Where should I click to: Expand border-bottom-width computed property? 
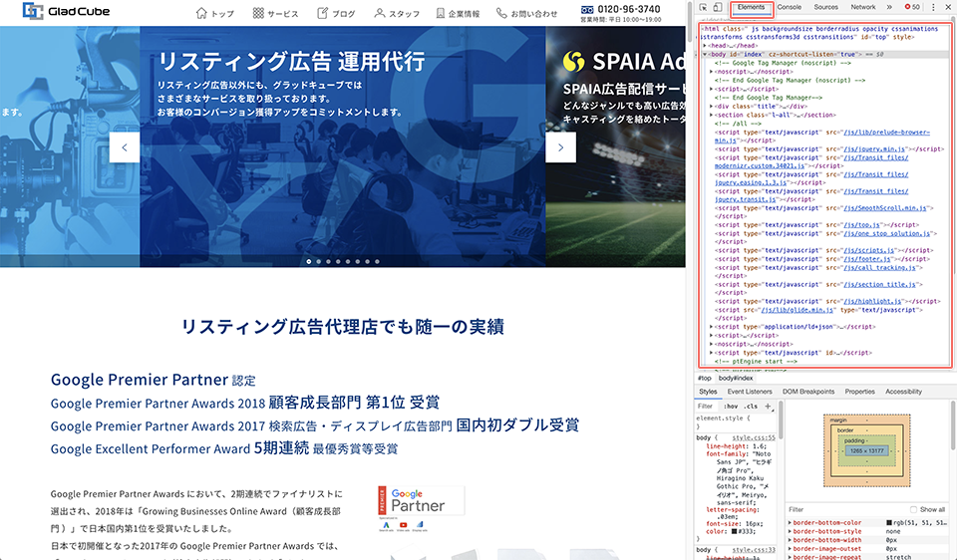pyautogui.click(x=790, y=540)
